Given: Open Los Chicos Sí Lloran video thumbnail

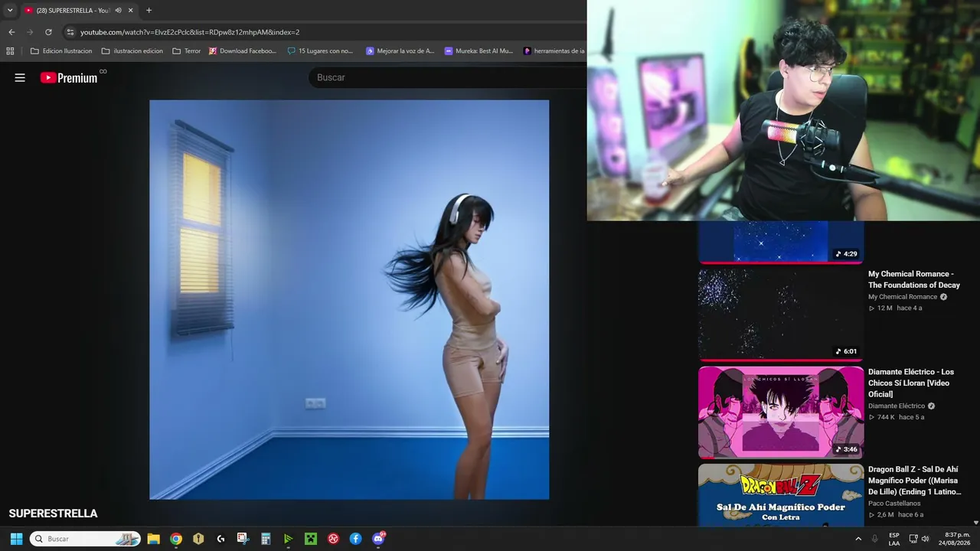Looking at the screenshot, I should pos(781,412).
